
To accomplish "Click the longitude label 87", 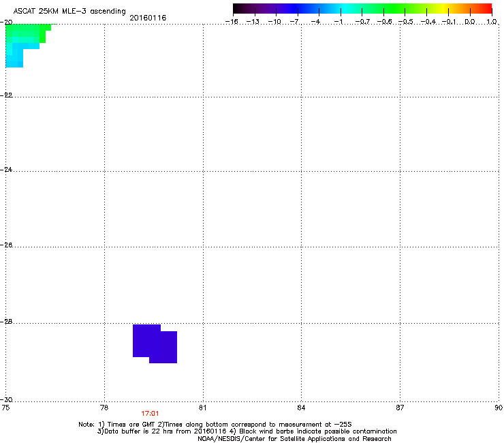I will pos(400,408).
